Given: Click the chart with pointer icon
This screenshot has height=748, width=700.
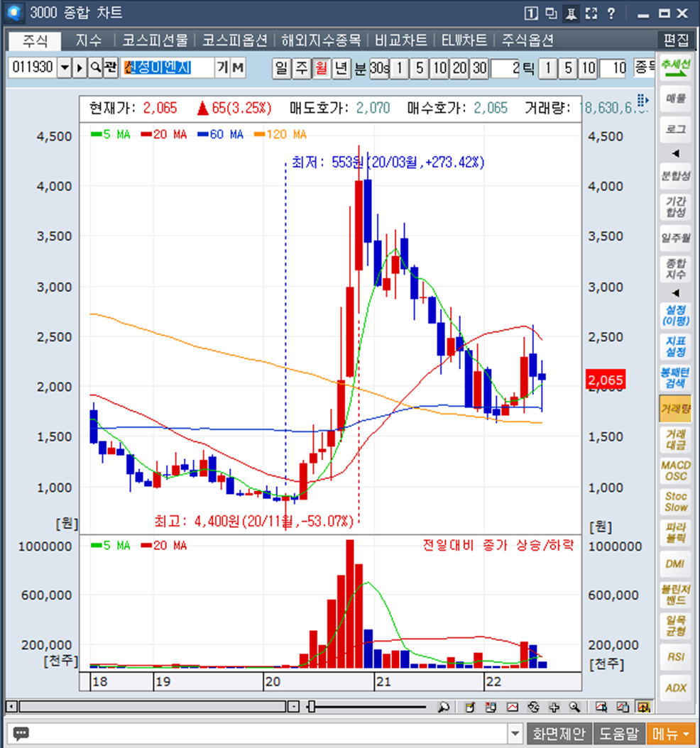Looking at the screenshot, I should point(601,707).
